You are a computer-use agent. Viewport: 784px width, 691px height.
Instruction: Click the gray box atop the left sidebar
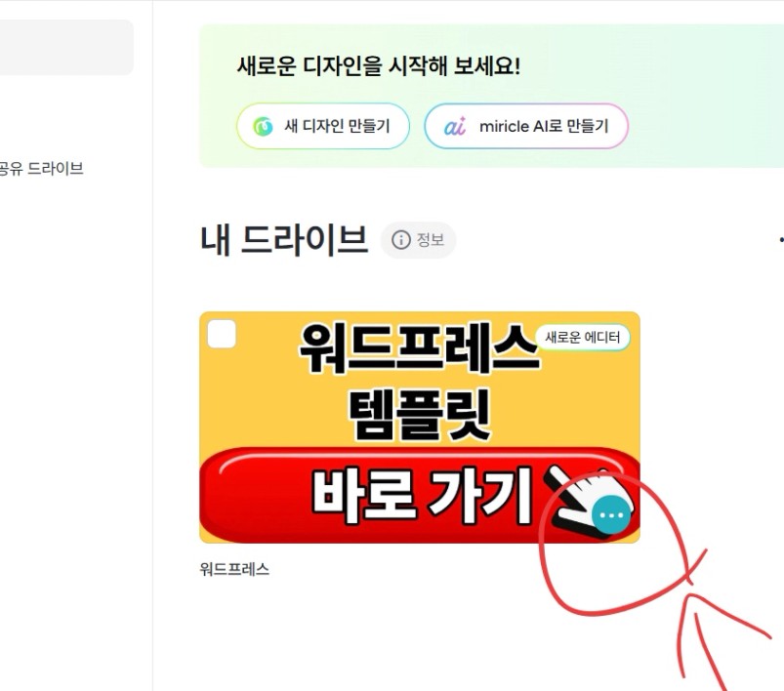[66, 48]
